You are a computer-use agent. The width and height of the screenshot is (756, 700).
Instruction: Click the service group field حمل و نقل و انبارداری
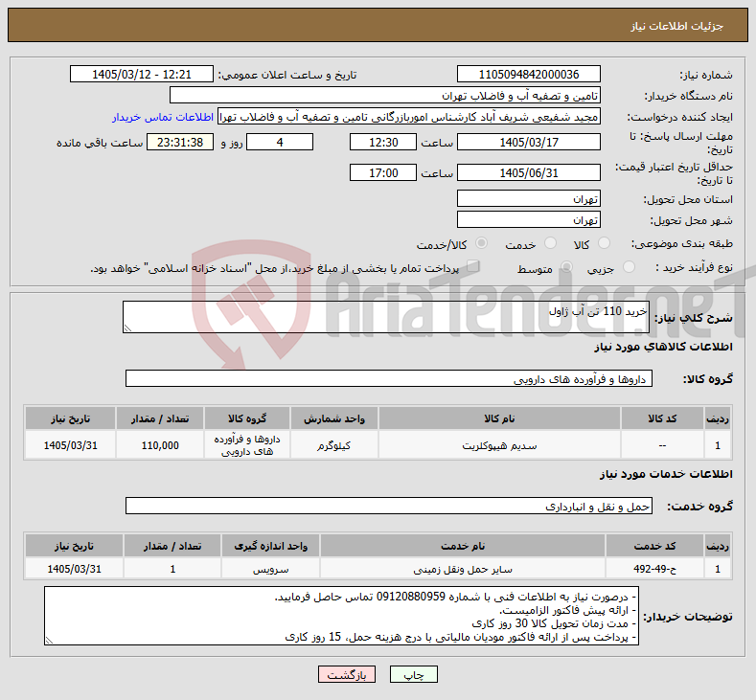pyautogui.click(x=389, y=506)
